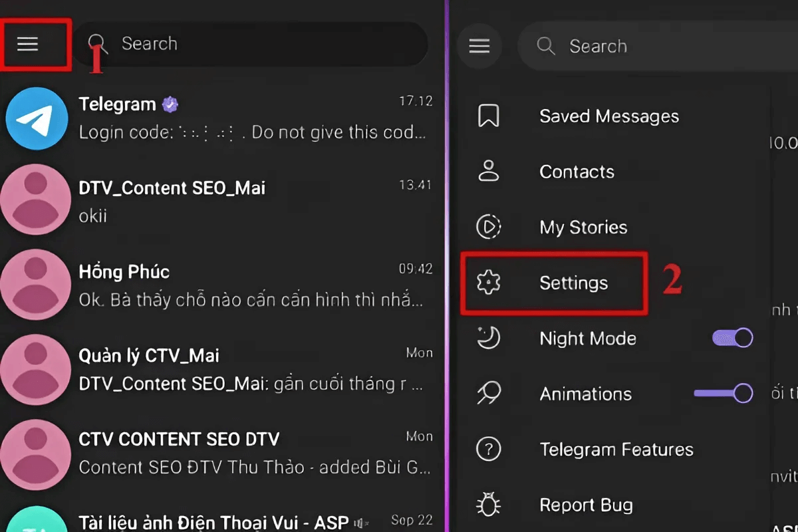The height and width of the screenshot is (532, 798).
Task: Open hamburger menu in left chat list
Action: [28, 45]
